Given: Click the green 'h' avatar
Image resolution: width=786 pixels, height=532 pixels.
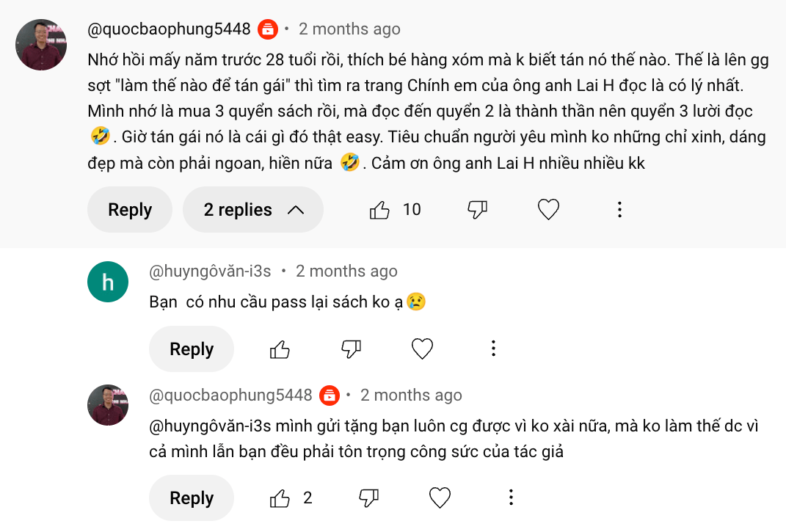Looking at the screenshot, I should pyautogui.click(x=108, y=281).
